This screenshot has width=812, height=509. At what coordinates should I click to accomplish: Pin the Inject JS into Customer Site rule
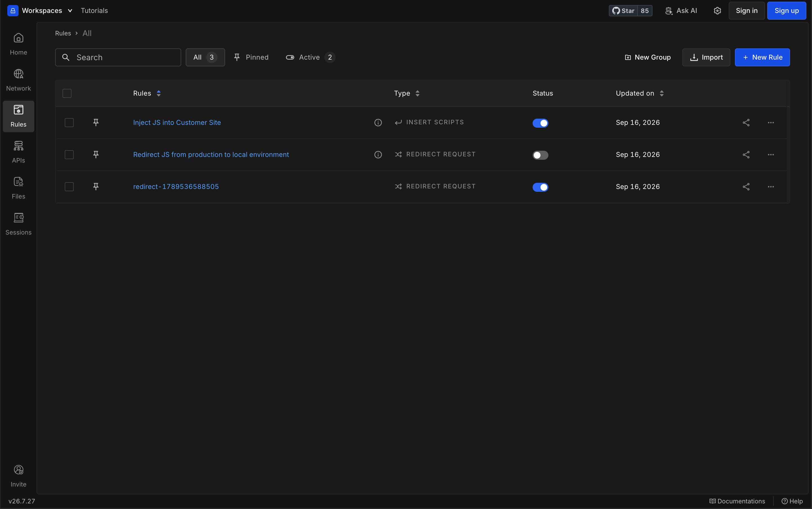[x=96, y=123]
